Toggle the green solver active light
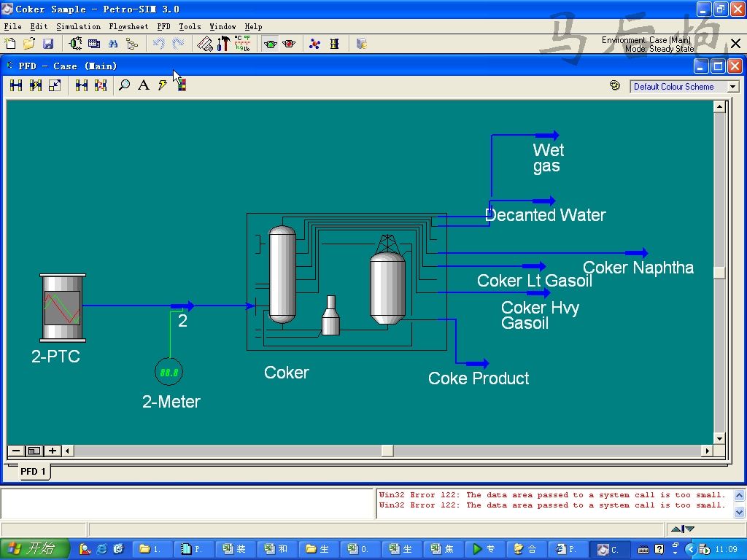747x560 pixels. 271,44
